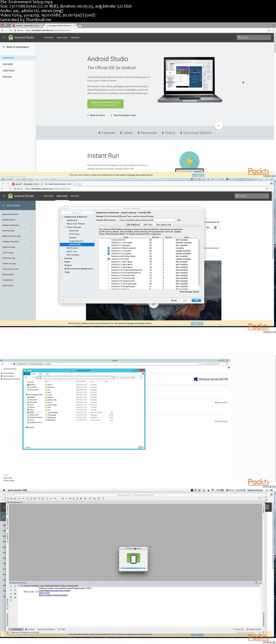Uncheck Android 4.4 (KitKat)
The height and width of the screenshot is (644, 276).
[x=109, y=259]
